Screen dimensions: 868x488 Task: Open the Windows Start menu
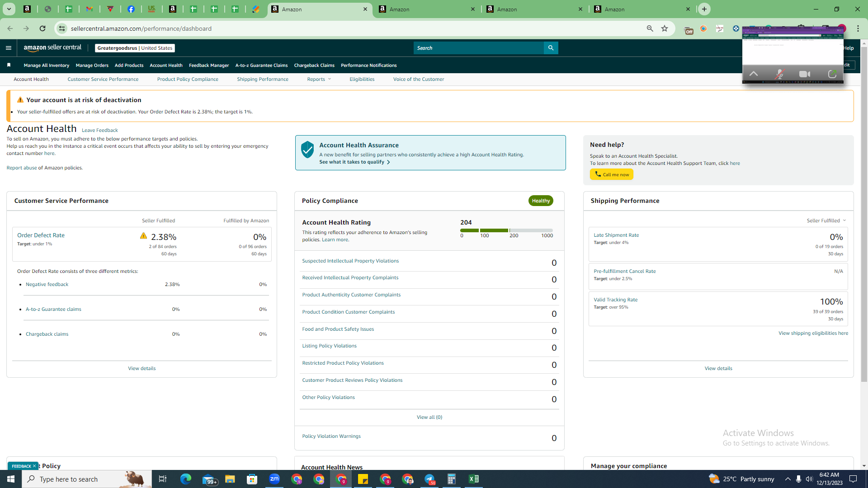point(11,479)
